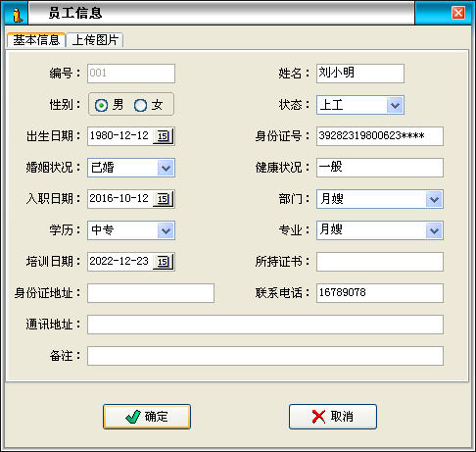Select the 男 radio button
Viewport: 476px width, 452px height.
click(101, 105)
